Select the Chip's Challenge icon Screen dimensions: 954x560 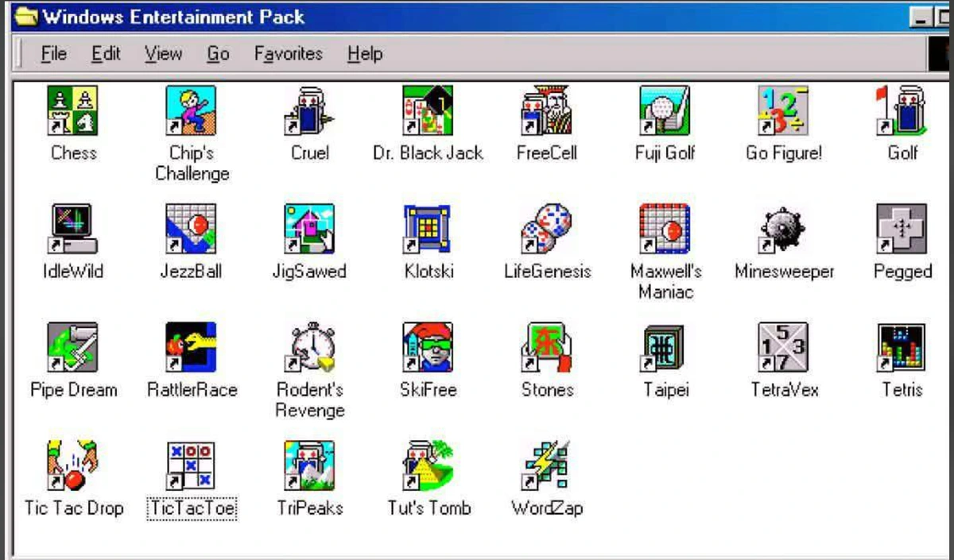[x=191, y=111]
